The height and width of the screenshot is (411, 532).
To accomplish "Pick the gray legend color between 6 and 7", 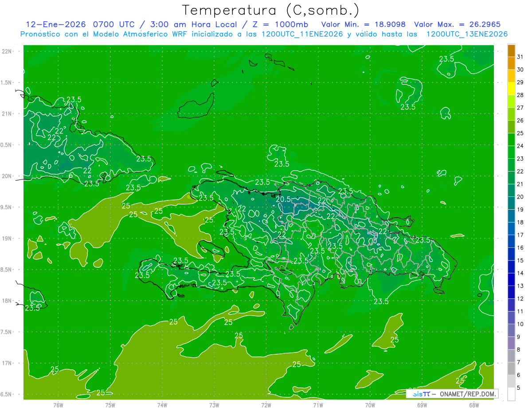I will tap(511, 368).
